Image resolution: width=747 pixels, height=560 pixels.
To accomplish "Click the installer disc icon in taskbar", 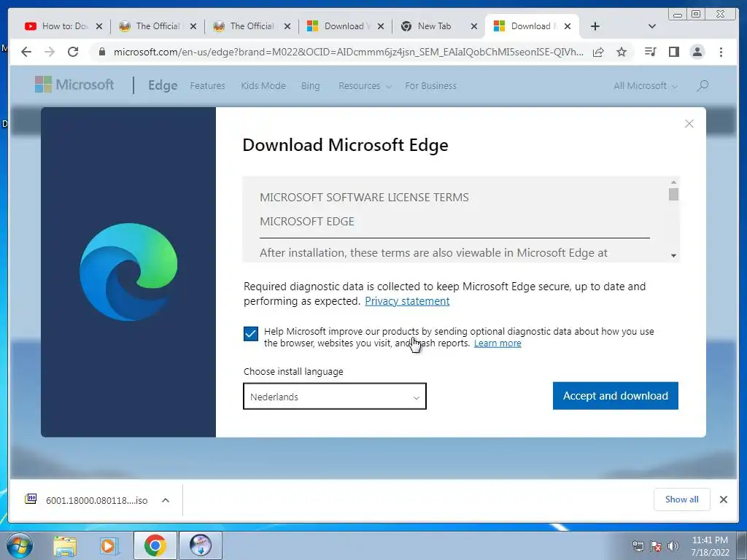I will pos(201,545).
